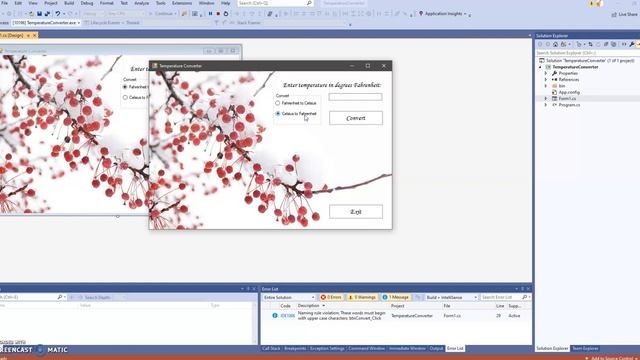Collapse the TemperatureConverter project node

coord(540,67)
